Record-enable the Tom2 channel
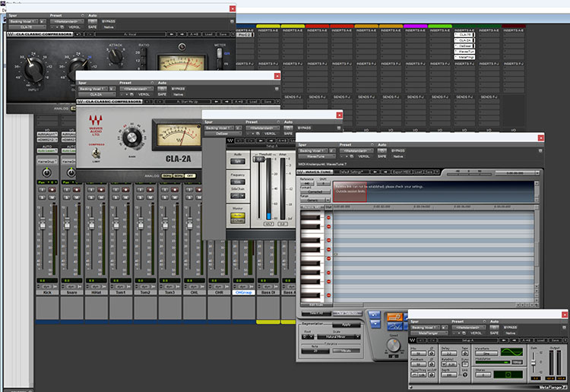This screenshot has height=392, width=570. click(x=150, y=190)
